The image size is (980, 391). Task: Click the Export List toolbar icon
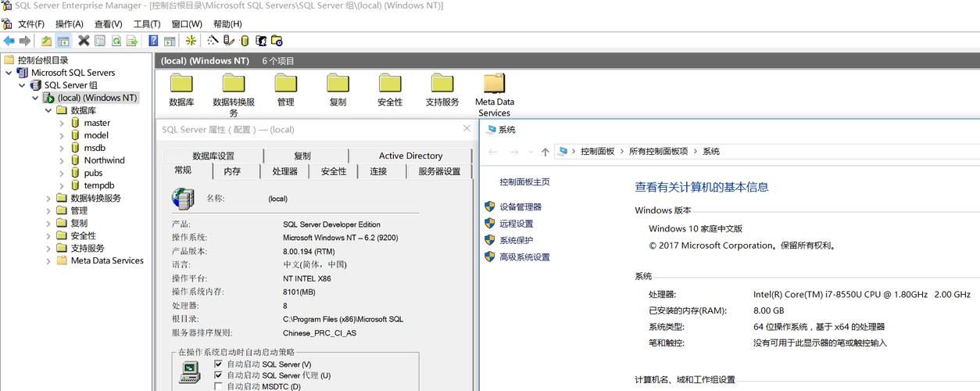[x=132, y=41]
